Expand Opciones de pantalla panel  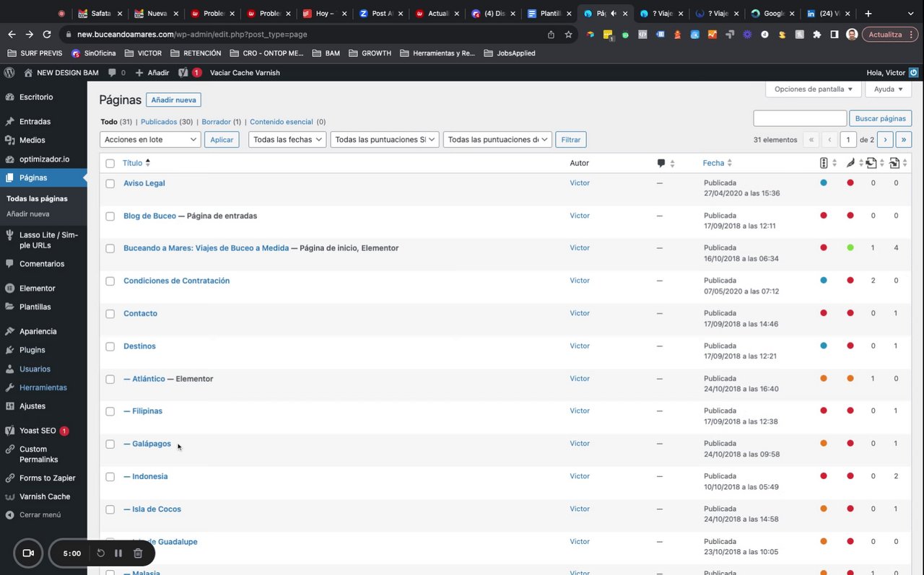pyautogui.click(x=814, y=89)
